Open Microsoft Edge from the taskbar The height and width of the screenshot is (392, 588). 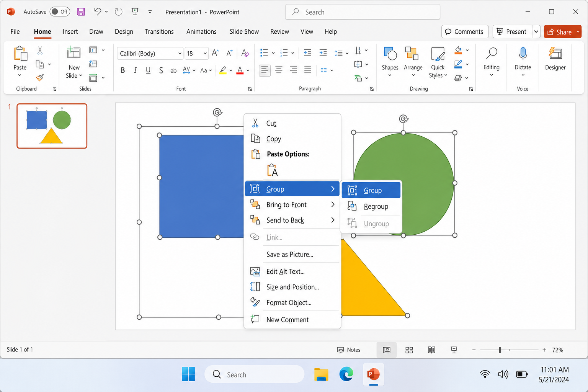tap(346, 374)
